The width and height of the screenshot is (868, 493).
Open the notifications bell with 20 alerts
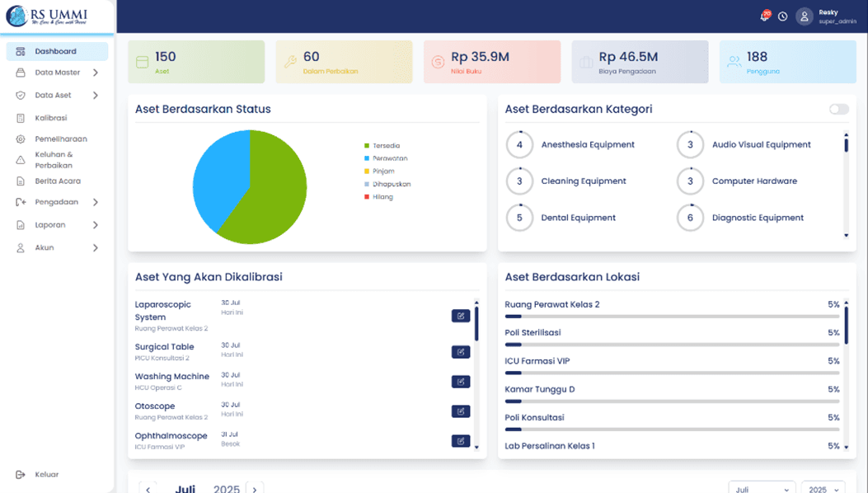(763, 16)
